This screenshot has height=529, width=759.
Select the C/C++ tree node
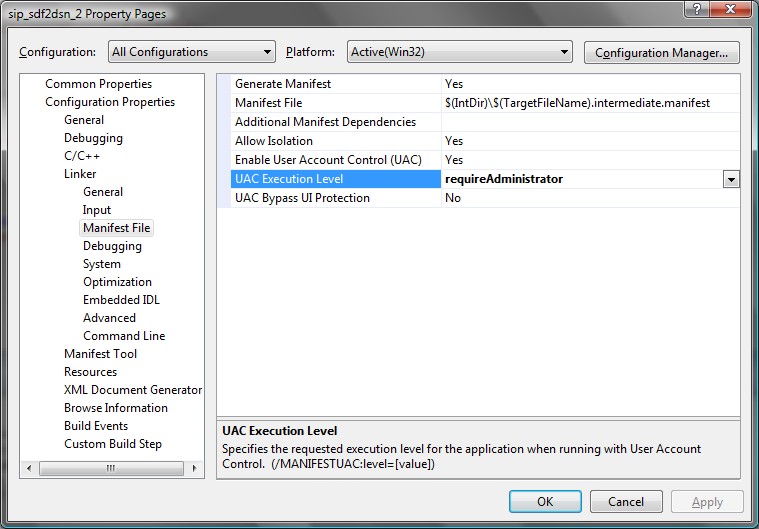pyautogui.click(x=82, y=156)
